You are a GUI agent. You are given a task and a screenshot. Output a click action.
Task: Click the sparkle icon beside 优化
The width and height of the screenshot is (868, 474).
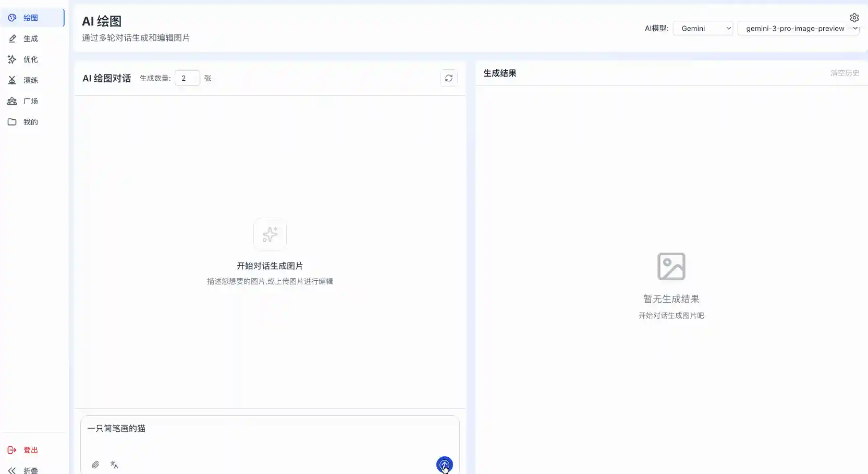pos(12,59)
